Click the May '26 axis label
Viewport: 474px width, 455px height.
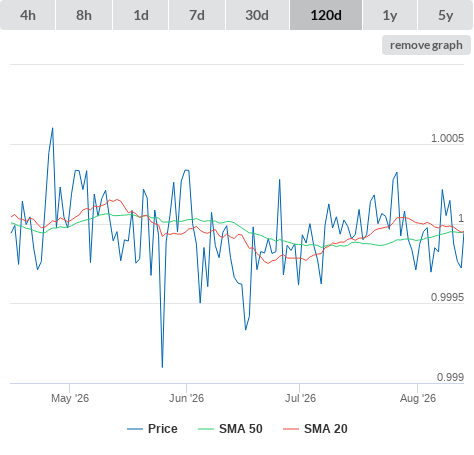70,398
